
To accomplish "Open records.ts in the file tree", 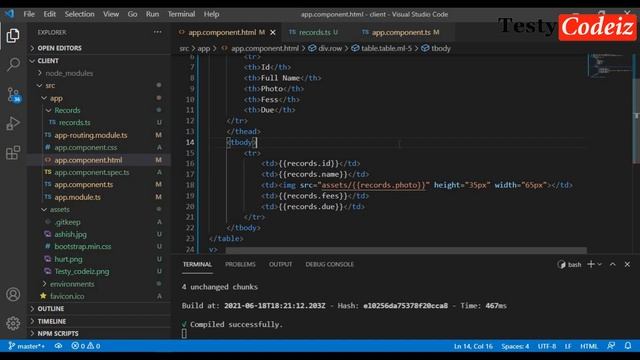I will (x=75, y=122).
